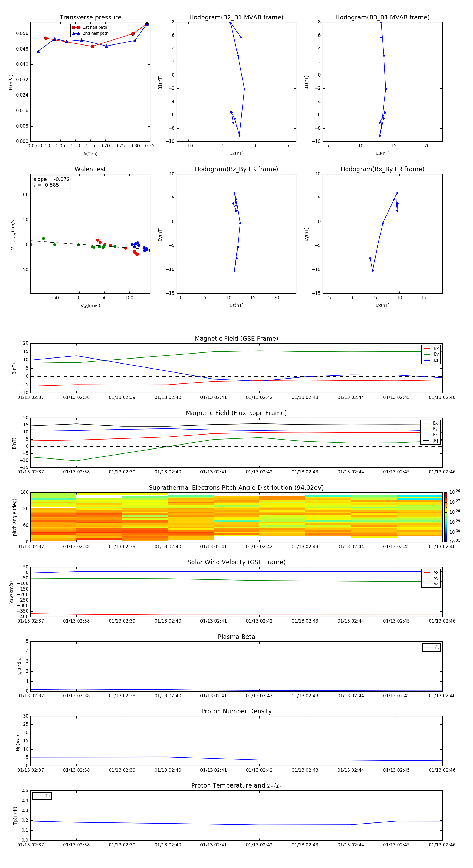This screenshot has height=868, width=473.
Task: Click the "A(T·m)" x-axis label
Action: (x=90, y=154)
